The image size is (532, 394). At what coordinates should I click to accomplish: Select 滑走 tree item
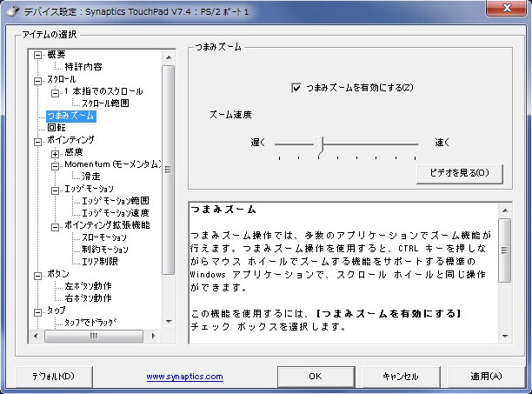point(91,177)
